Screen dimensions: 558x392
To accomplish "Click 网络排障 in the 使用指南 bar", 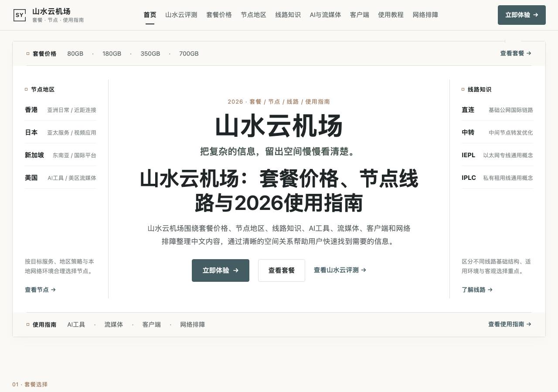I will [x=193, y=324].
